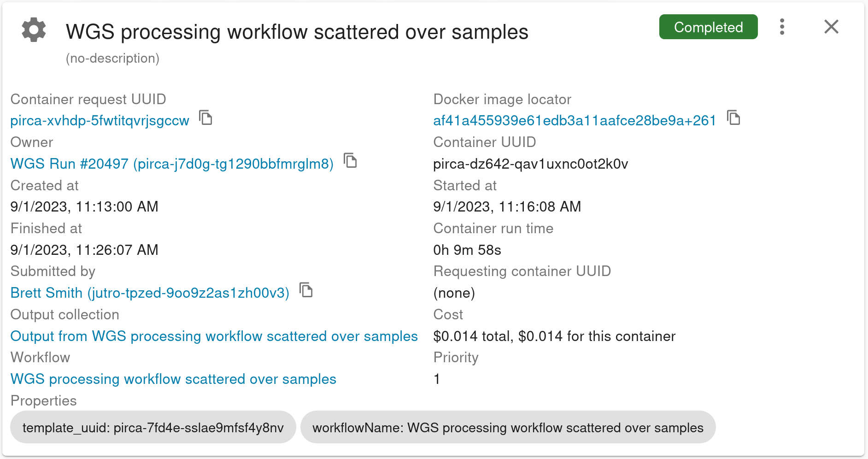Click the workflowName property chip
Viewport: 868px width, 459px height.
(x=508, y=428)
